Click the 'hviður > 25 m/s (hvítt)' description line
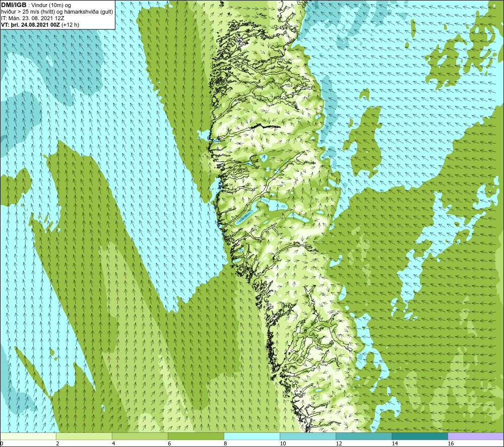 coord(57,12)
